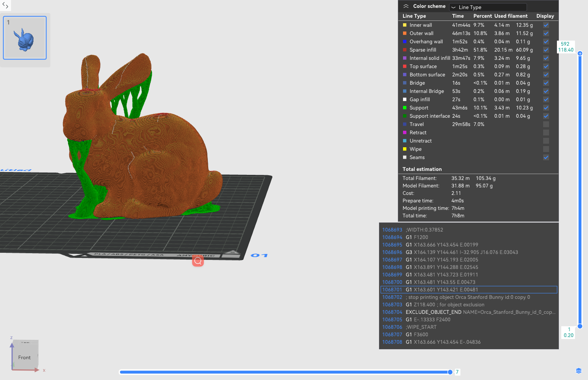Click the Travel line type label
This screenshot has width=588, height=380.
[x=416, y=124]
